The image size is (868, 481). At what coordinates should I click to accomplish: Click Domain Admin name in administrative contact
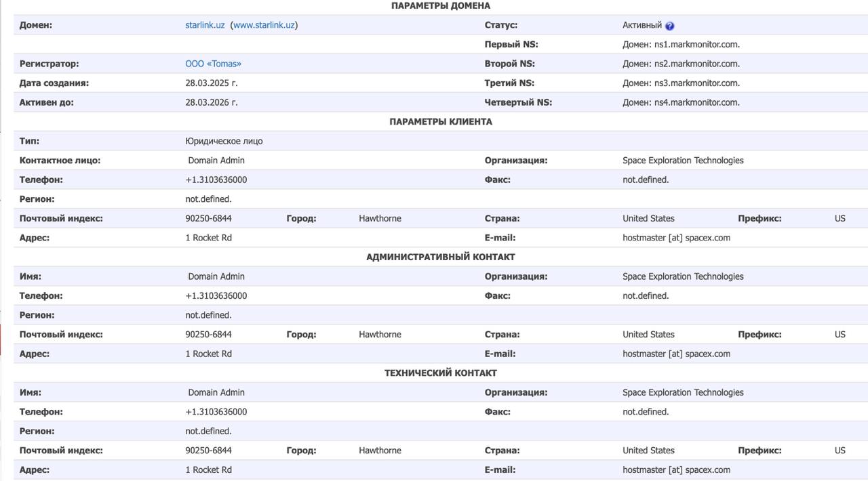pos(216,276)
